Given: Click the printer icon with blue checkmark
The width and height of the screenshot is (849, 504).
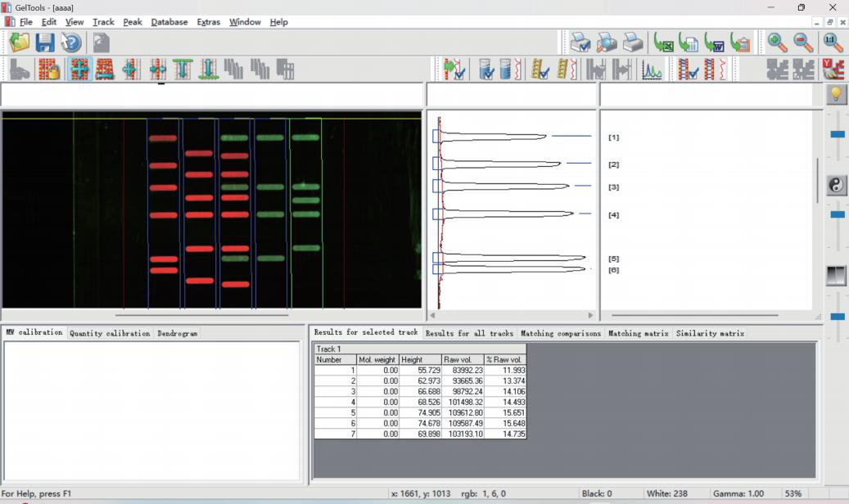Looking at the screenshot, I should (x=580, y=43).
